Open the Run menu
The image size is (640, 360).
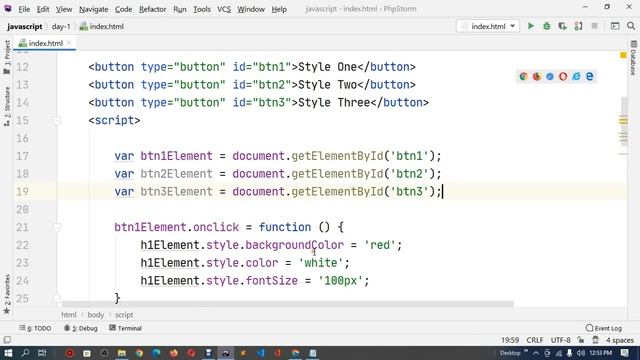[180, 9]
